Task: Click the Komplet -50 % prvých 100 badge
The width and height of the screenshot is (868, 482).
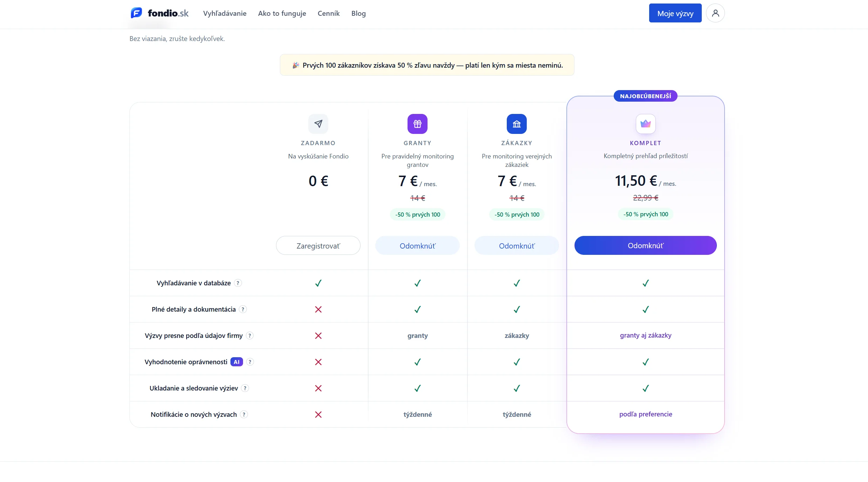Action: (x=646, y=214)
